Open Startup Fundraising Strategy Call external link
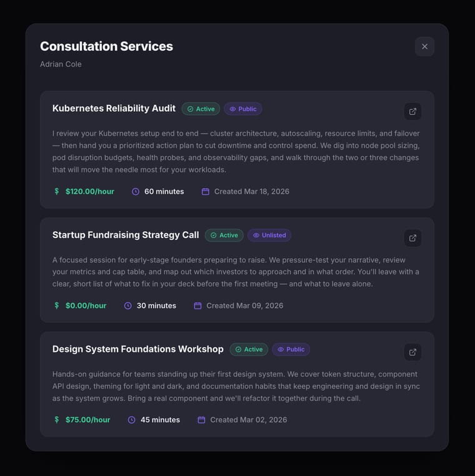Screen dimensions: 475x476 point(412,238)
